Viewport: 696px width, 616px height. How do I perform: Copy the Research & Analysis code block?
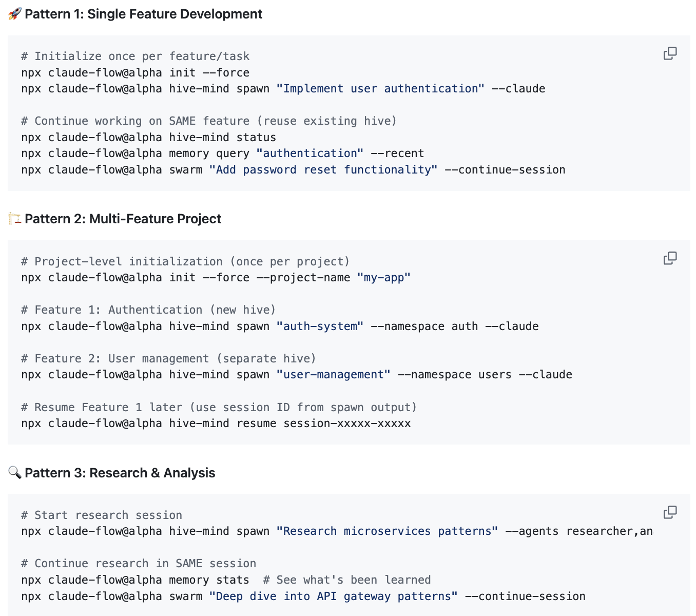[x=670, y=512]
